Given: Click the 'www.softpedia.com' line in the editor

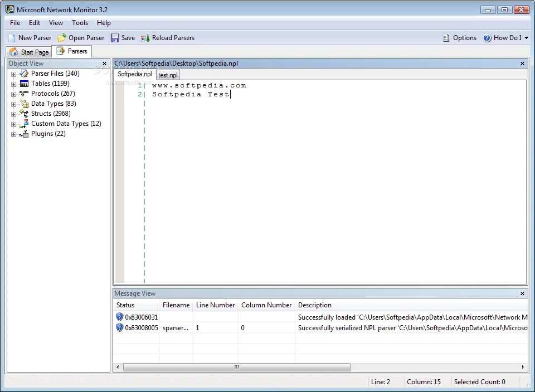Looking at the screenshot, I should coord(199,85).
